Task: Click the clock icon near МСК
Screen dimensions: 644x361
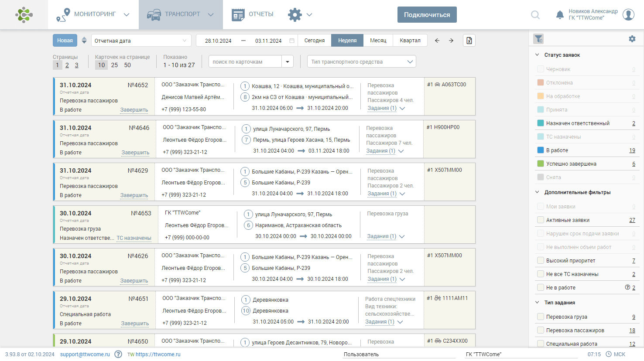Action: (x=608, y=354)
